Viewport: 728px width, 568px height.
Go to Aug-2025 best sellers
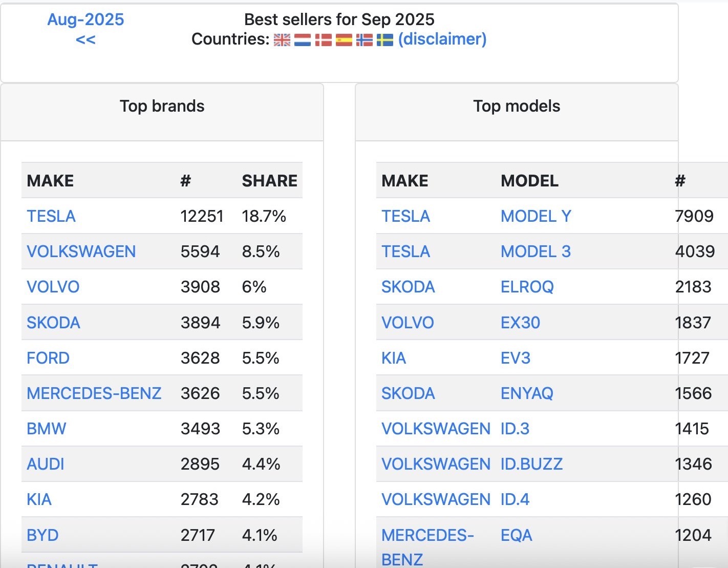pyautogui.click(x=85, y=19)
